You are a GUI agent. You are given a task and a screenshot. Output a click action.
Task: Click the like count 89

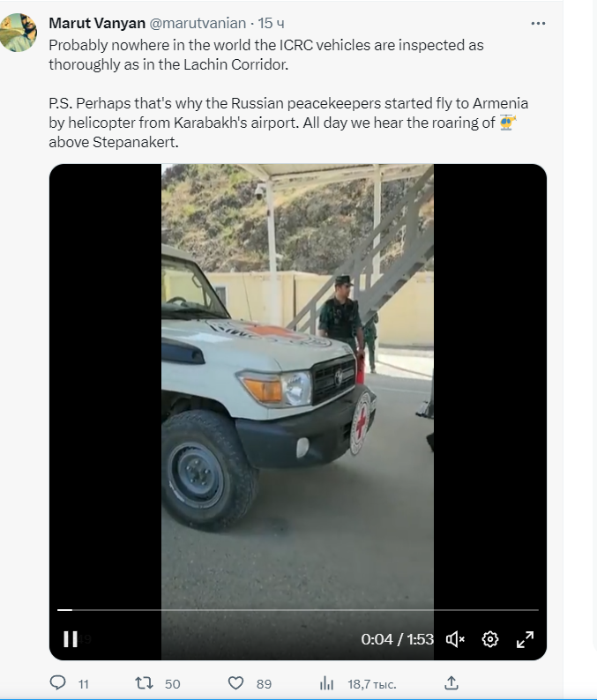click(x=264, y=684)
